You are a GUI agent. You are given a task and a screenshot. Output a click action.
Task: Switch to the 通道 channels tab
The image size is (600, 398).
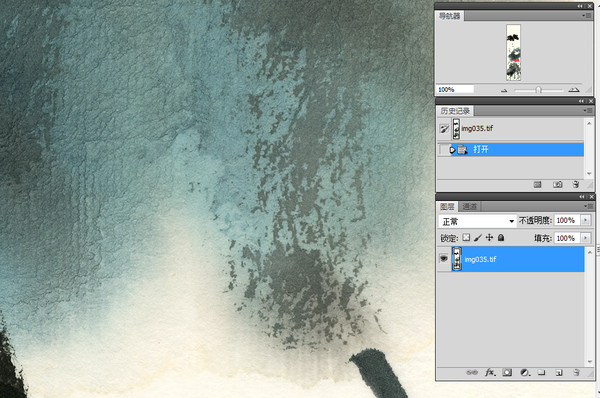(470, 207)
